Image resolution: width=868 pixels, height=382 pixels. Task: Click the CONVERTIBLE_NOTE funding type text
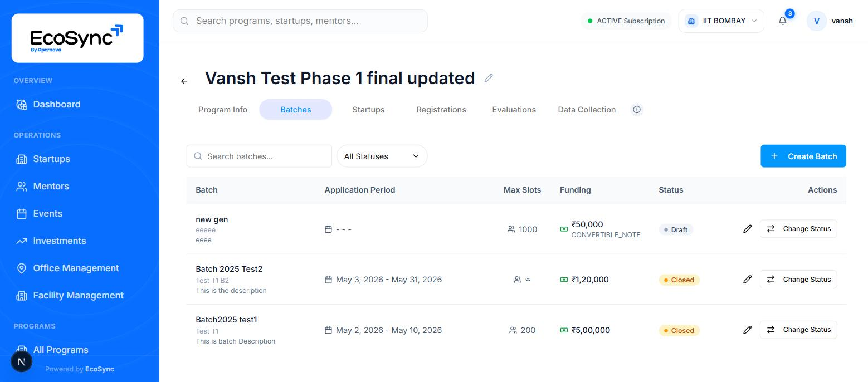606,235
